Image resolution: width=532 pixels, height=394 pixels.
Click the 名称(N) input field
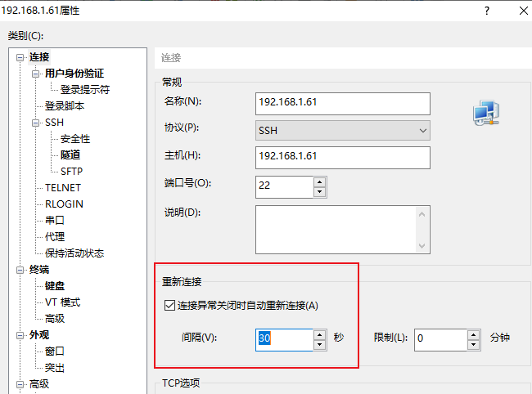point(343,104)
